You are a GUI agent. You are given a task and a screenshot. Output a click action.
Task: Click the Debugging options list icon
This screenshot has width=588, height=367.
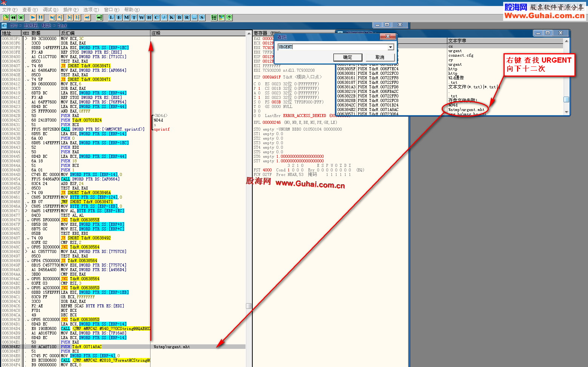(214, 17)
